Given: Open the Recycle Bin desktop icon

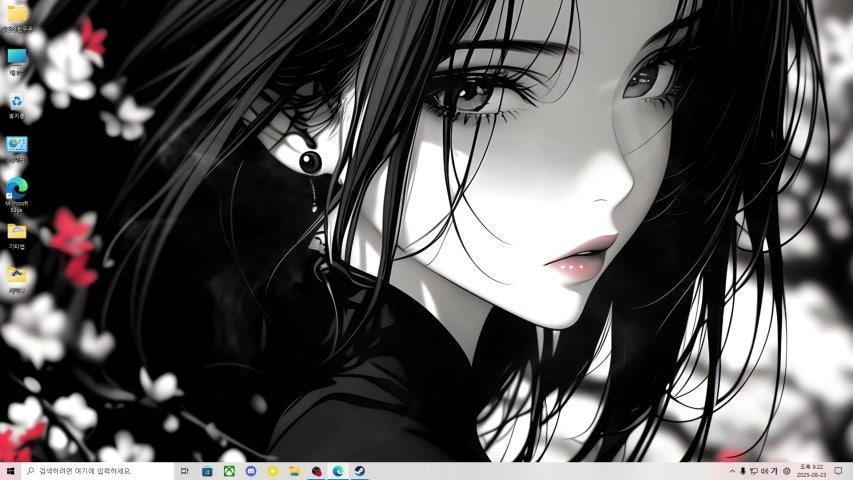Looking at the screenshot, I should click(x=17, y=106).
